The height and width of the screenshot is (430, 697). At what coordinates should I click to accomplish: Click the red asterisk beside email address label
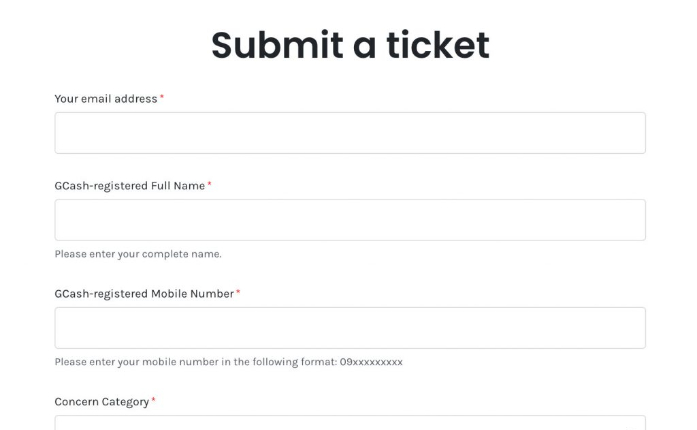162,98
